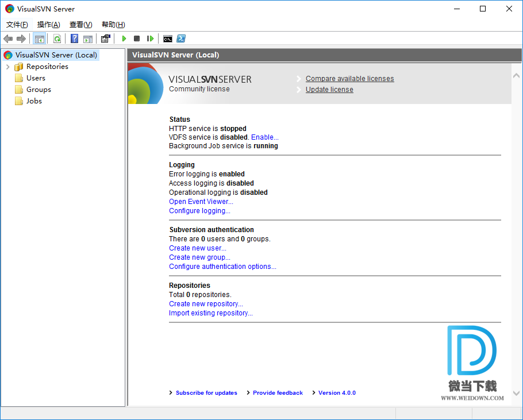
Task: Expand the Repositories tree node
Action: [8, 67]
